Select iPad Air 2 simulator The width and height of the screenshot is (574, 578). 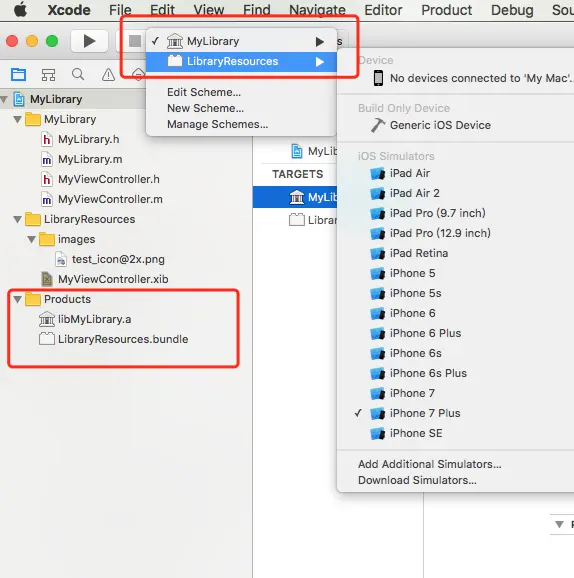pos(456,193)
